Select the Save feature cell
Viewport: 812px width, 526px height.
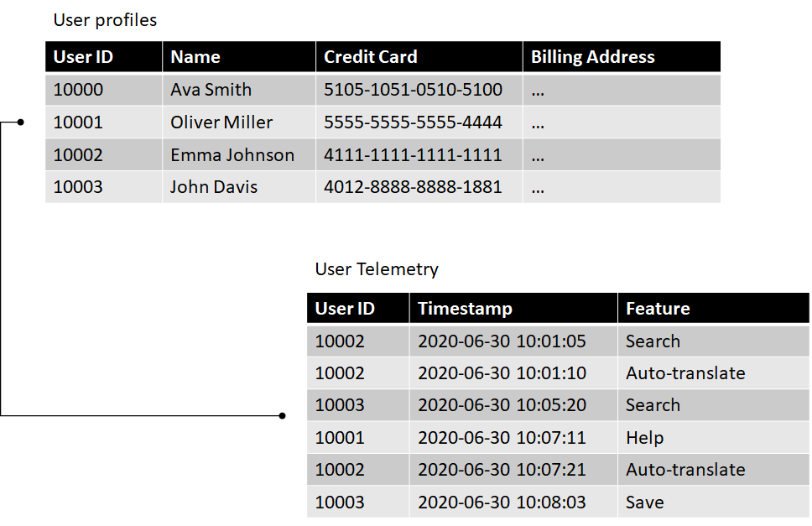pos(714,502)
